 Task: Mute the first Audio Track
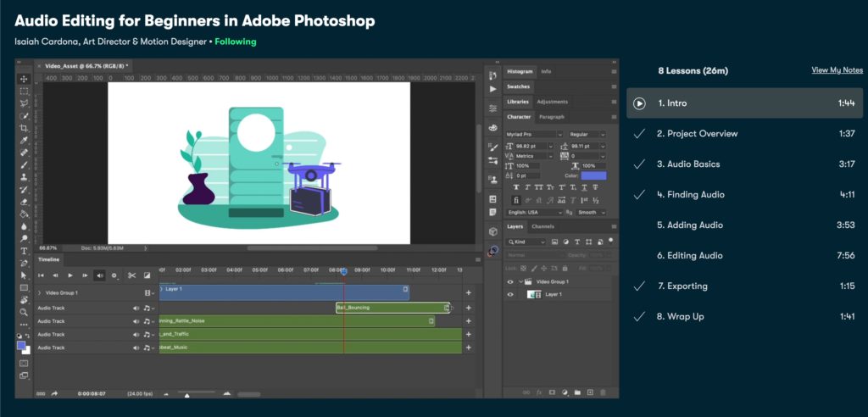136,308
